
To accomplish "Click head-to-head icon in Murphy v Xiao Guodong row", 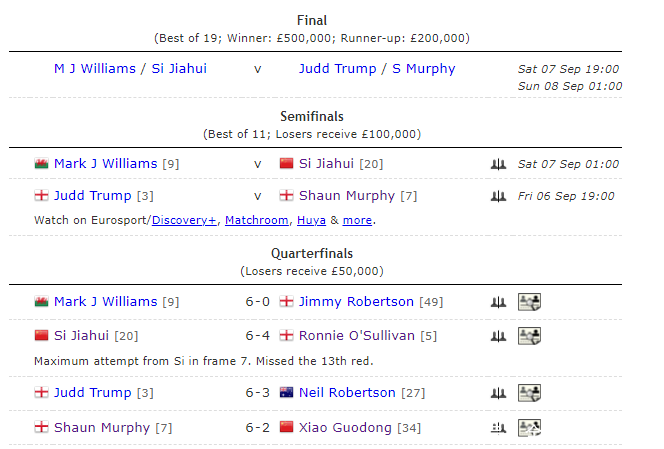I will (x=498, y=428).
